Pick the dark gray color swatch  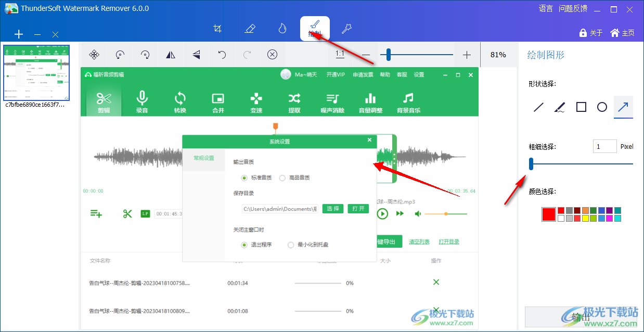coord(569,210)
